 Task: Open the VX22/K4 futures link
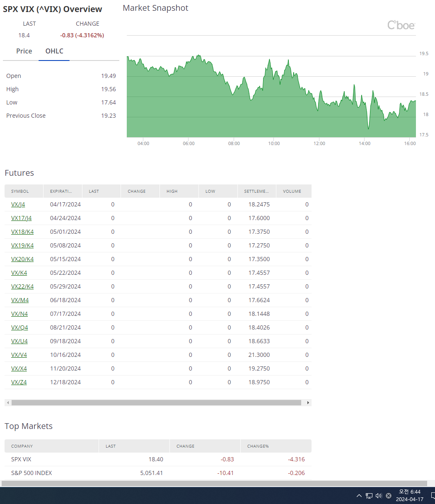click(22, 286)
